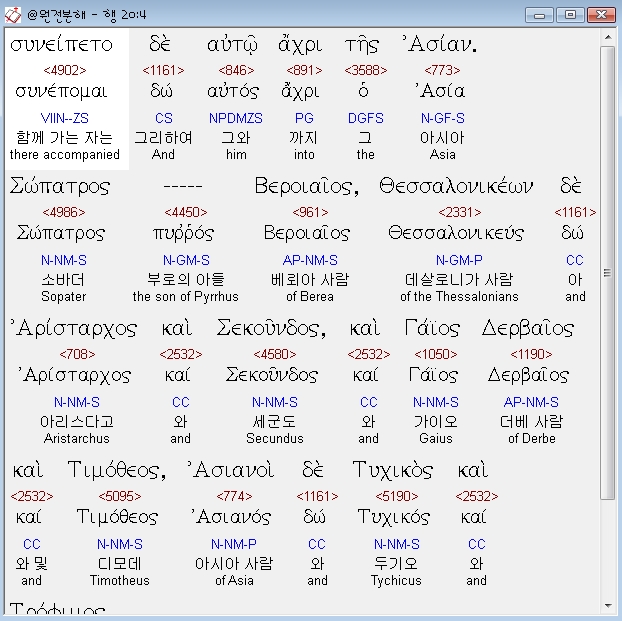Click Strong's number <1050>
This screenshot has width=622, height=621.
pyautogui.click(x=436, y=354)
